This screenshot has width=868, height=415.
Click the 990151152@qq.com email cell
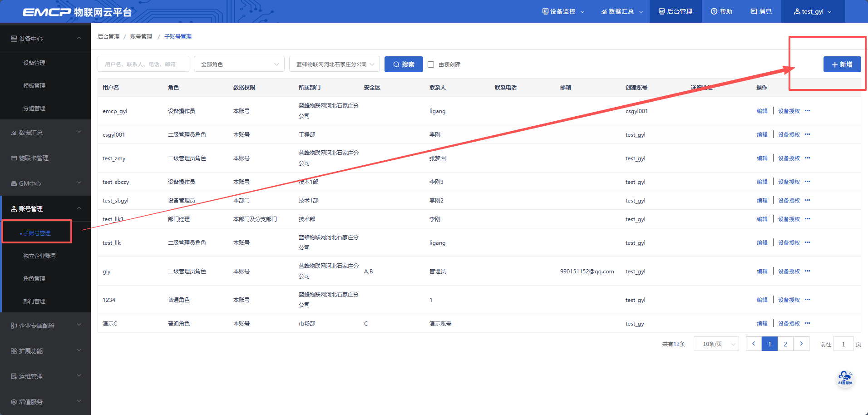click(x=587, y=271)
